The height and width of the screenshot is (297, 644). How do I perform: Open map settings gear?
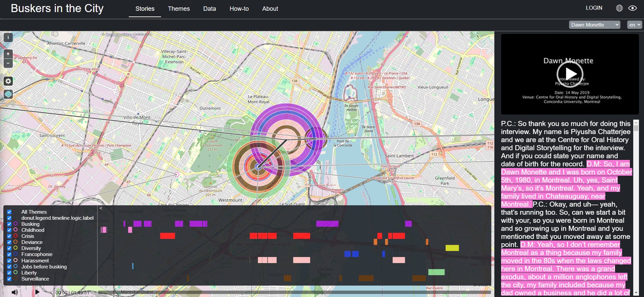point(8,81)
